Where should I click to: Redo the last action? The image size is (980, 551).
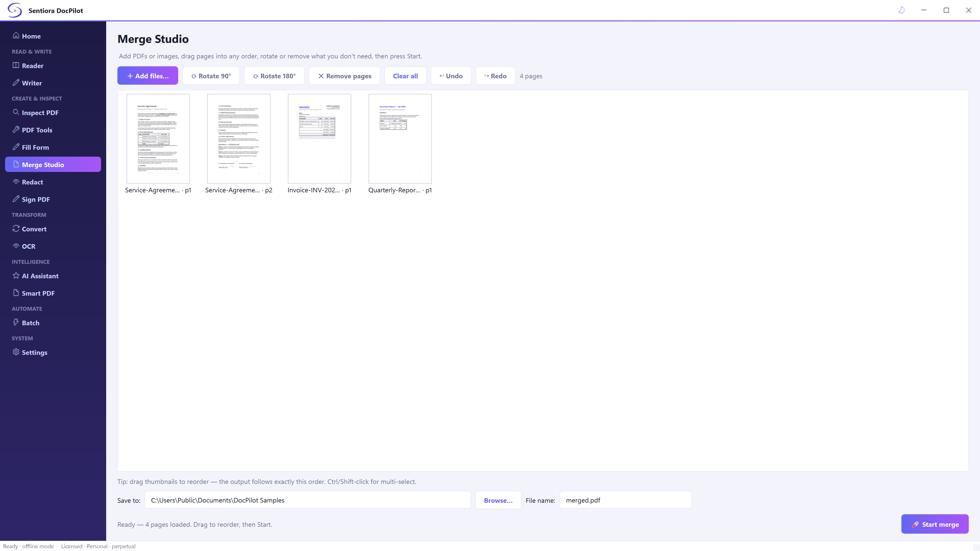click(496, 76)
